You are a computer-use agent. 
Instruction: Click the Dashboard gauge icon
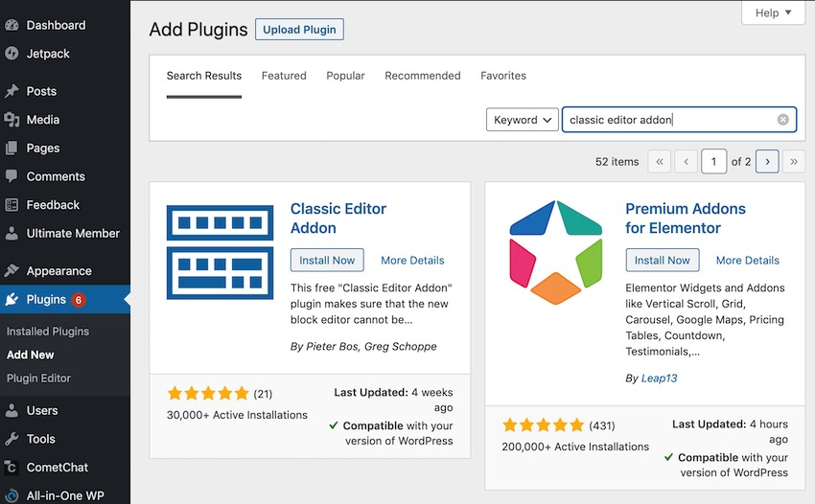(12, 25)
